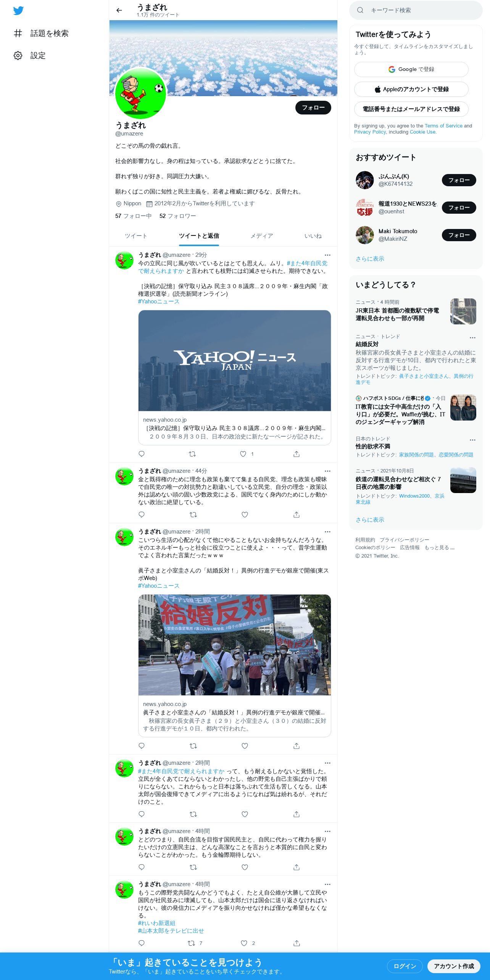490x980 pixels.
Task: Open the Cookie Use link
Action: pyautogui.click(x=422, y=132)
